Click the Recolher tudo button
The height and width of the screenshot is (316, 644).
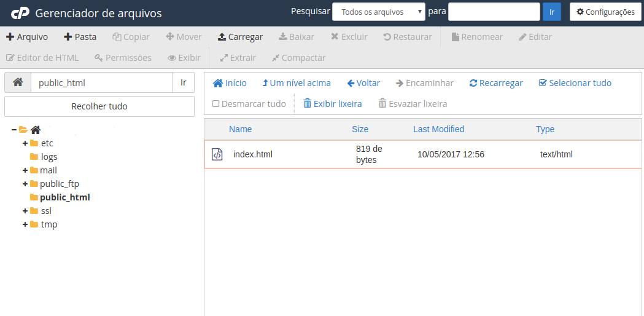tap(99, 106)
